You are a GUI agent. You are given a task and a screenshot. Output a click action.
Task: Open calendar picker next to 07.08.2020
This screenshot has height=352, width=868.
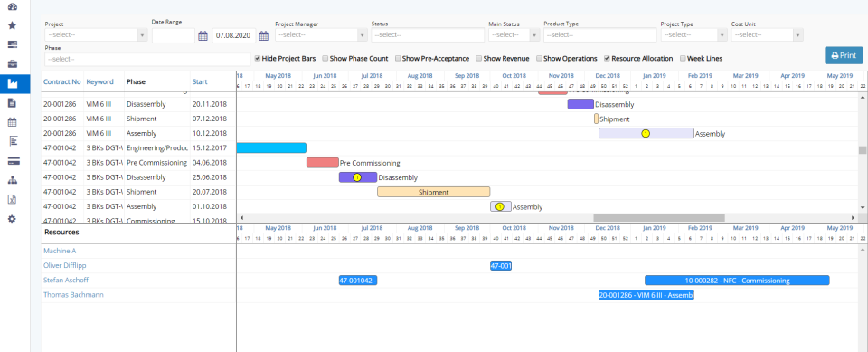tap(263, 35)
